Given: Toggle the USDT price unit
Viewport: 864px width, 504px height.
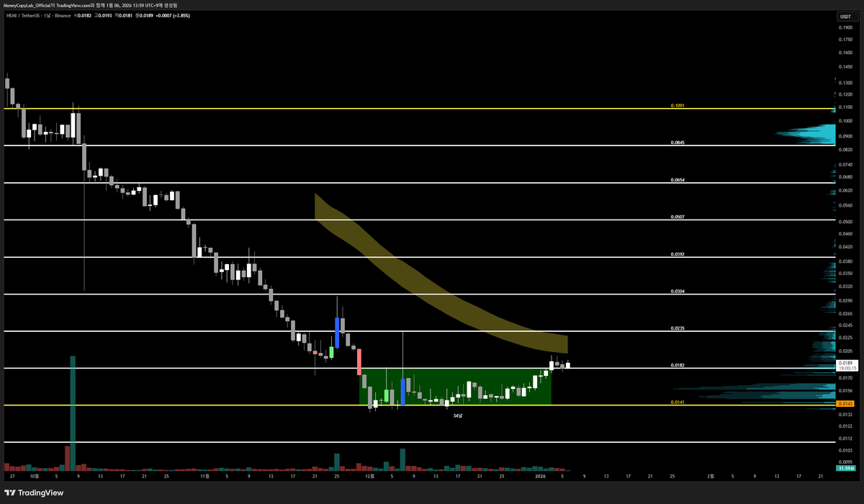Looking at the screenshot, I should [847, 15].
